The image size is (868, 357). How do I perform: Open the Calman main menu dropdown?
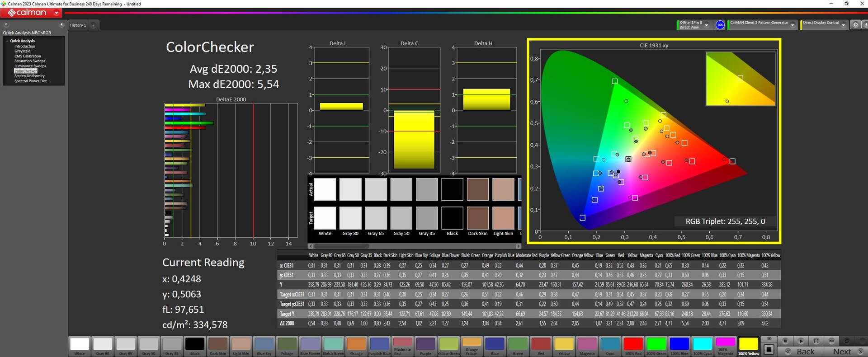coord(57,13)
